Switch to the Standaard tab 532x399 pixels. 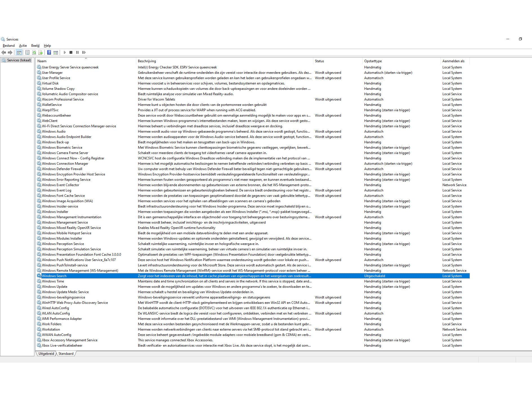coord(66,354)
